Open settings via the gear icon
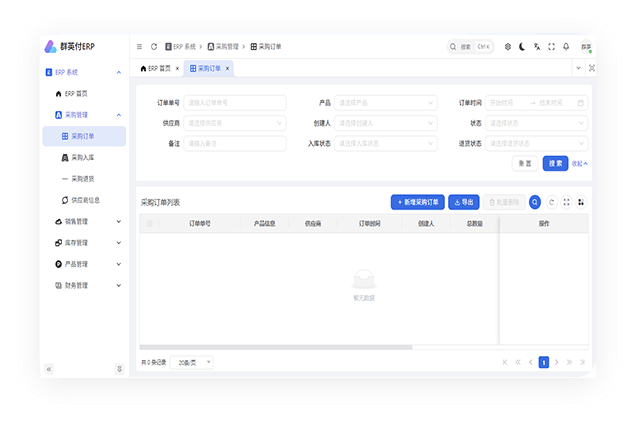635x422 pixels. tap(507, 47)
